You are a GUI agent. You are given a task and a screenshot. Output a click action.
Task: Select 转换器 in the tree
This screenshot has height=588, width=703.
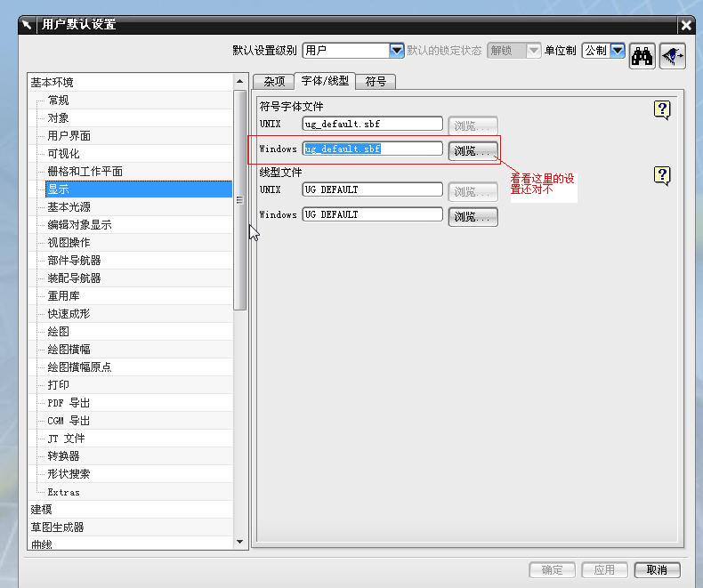click(x=64, y=456)
